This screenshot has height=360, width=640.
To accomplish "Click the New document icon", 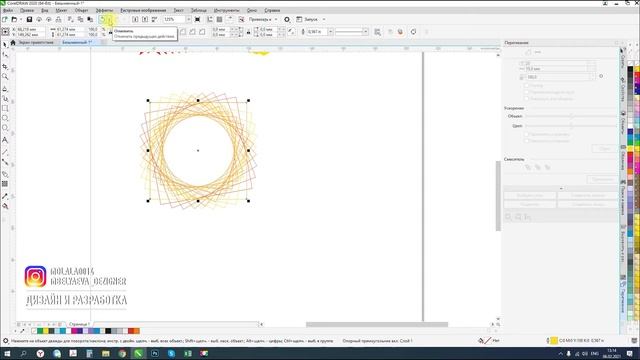I will pyautogui.click(x=4, y=19).
